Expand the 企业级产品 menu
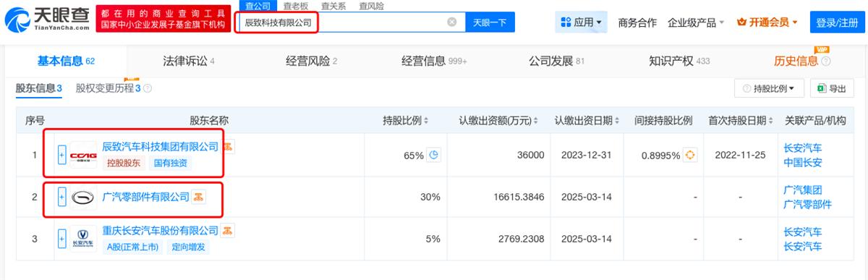The image size is (868, 280). 696,22
